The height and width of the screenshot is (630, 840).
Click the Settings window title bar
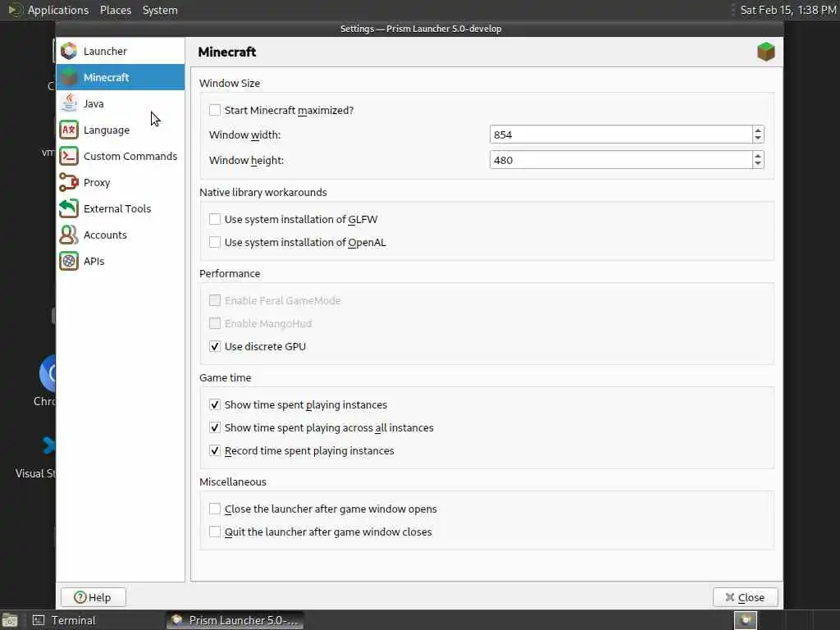coord(420,29)
